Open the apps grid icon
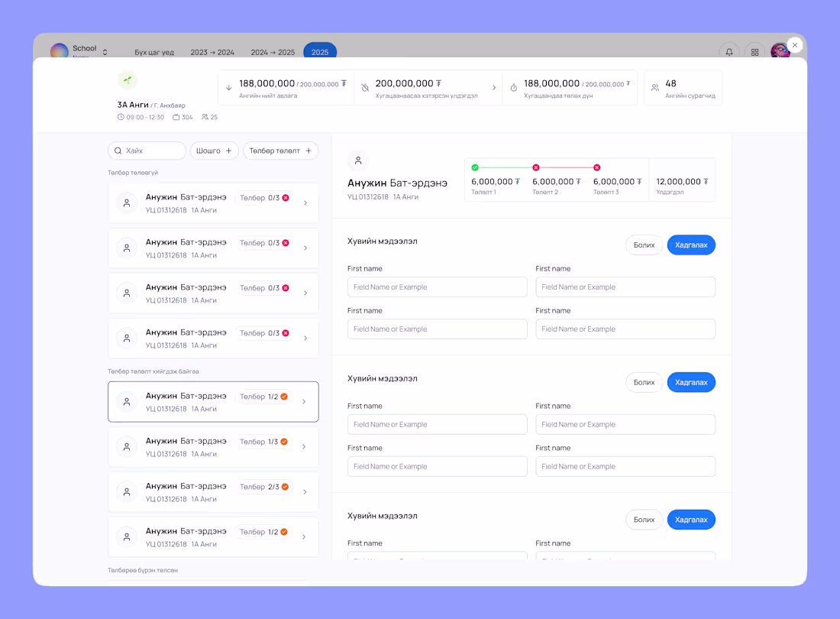 click(754, 52)
